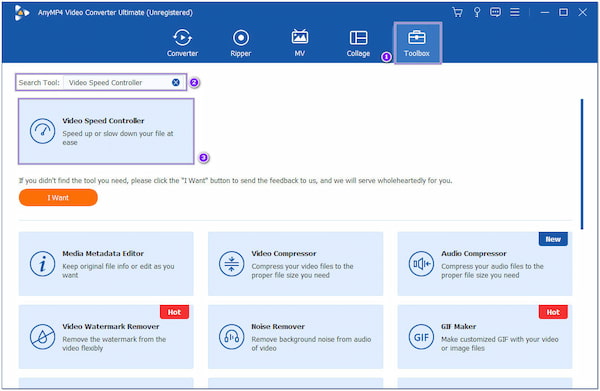
Task: Open the hamburger menu icon
Action: click(515, 12)
